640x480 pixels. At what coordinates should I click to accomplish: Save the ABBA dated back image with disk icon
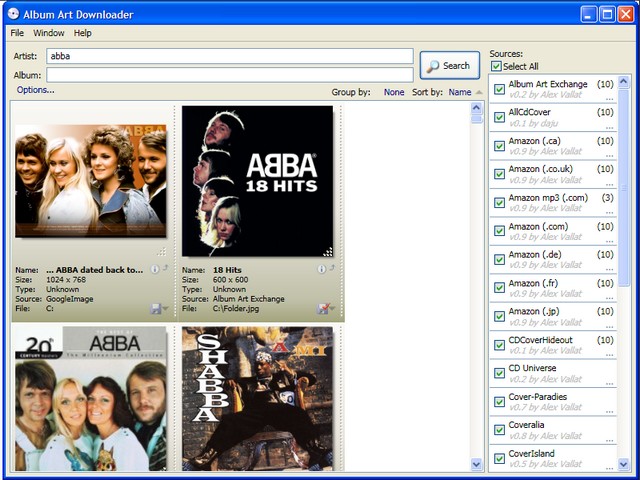point(156,309)
